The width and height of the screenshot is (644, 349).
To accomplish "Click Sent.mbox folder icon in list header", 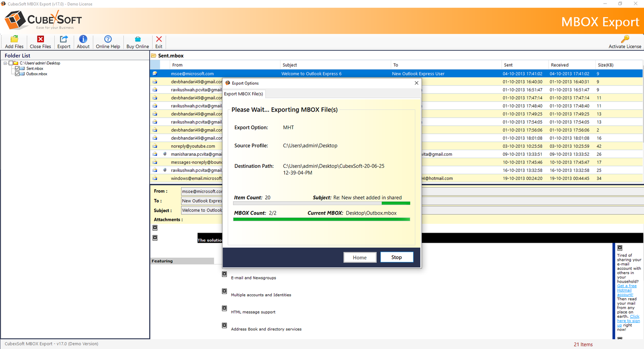I will tap(154, 56).
